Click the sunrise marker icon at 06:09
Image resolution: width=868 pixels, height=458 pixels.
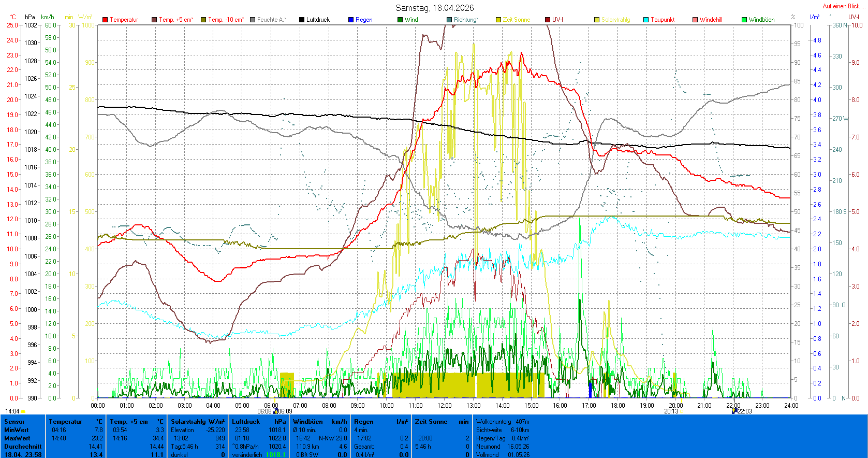click(275, 411)
